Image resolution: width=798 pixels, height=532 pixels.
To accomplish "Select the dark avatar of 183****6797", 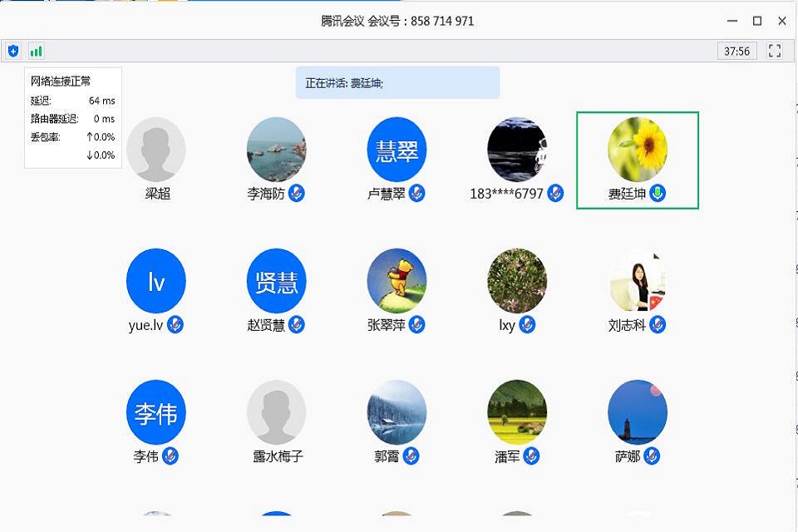I will pyautogui.click(x=517, y=150).
